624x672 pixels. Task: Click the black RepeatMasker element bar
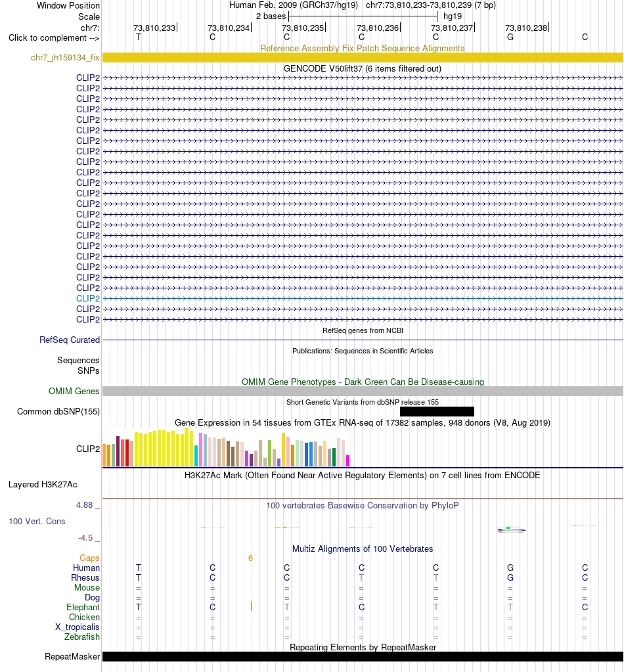point(363,657)
